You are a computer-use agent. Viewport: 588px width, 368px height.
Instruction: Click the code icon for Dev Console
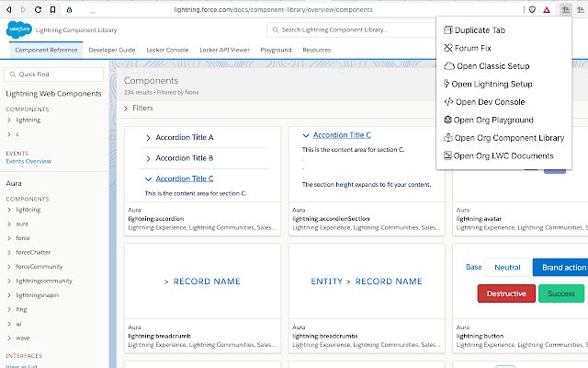(x=448, y=102)
